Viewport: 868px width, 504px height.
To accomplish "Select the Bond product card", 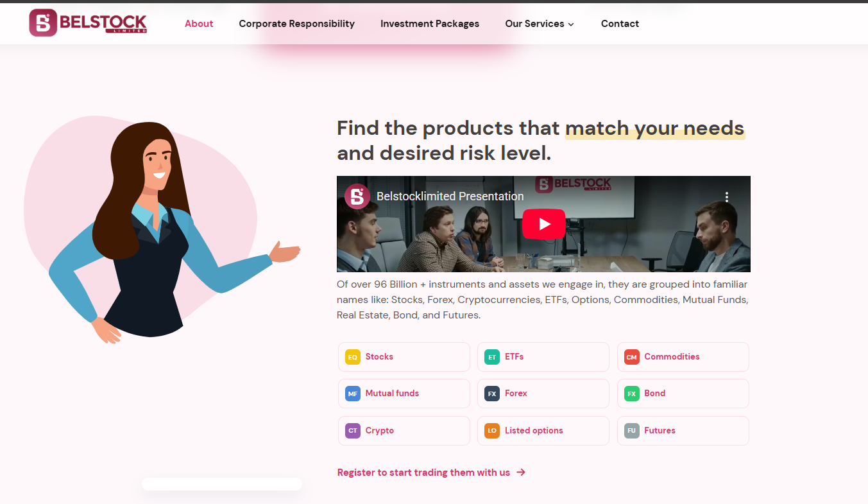I will (x=683, y=394).
